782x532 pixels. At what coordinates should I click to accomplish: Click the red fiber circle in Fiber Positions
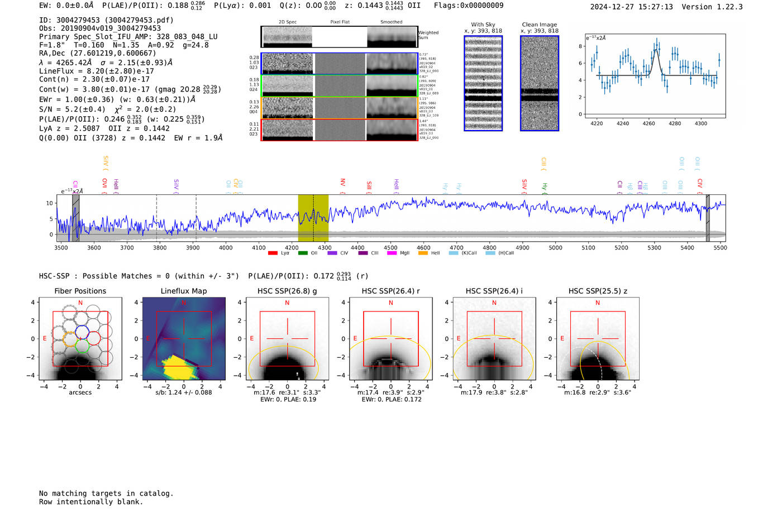click(94, 338)
